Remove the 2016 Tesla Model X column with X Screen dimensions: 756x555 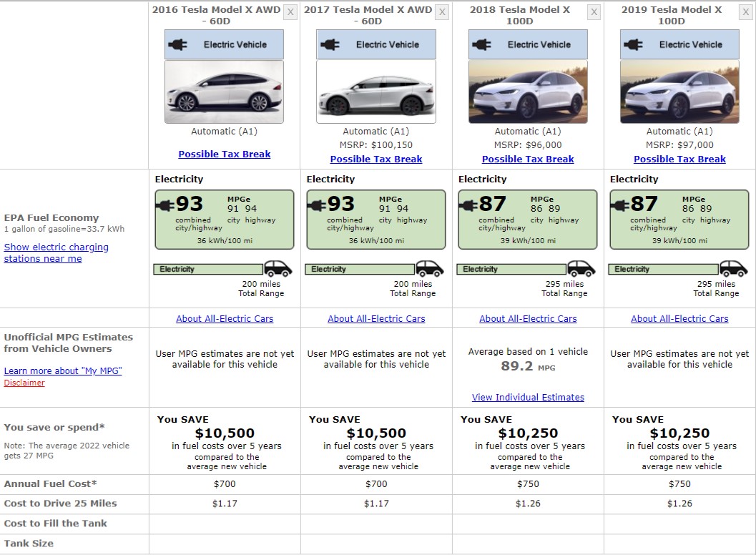point(290,12)
